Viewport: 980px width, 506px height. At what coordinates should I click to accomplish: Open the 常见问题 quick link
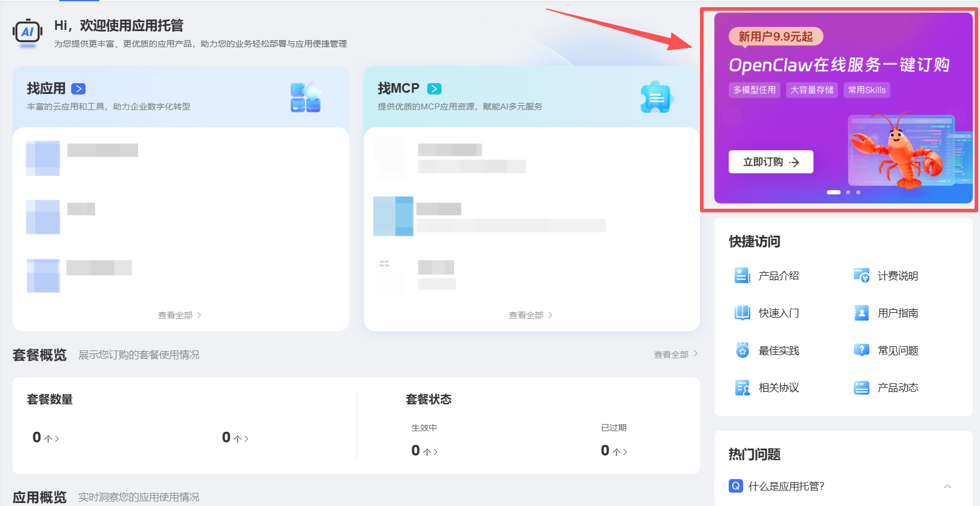pyautogui.click(x=897, y=350)
